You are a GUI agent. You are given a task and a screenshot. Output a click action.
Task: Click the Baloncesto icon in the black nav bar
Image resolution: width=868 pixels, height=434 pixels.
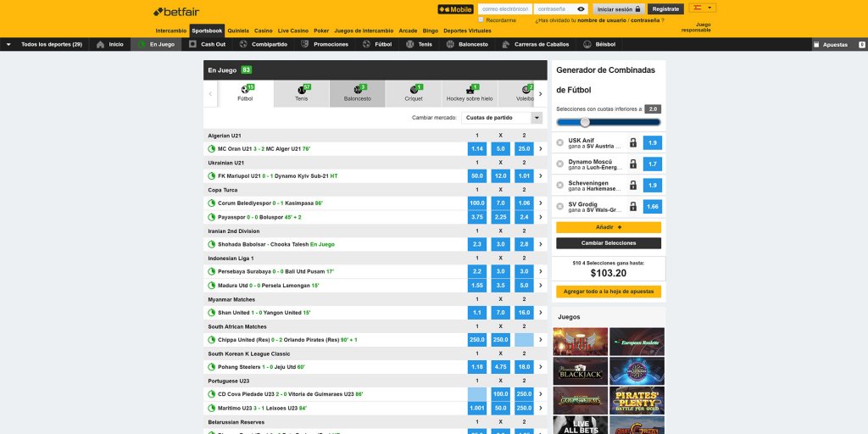click(x=450, y=44)
